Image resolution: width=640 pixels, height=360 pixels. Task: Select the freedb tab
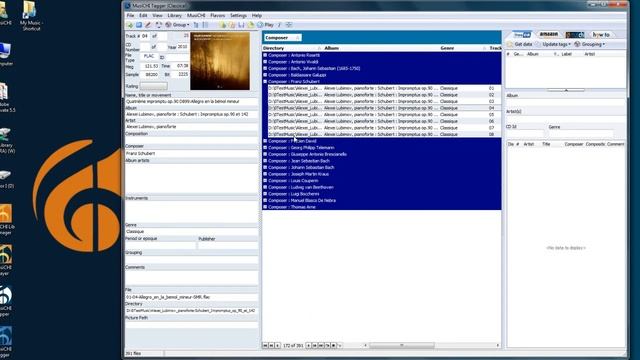tap(522, 35)
